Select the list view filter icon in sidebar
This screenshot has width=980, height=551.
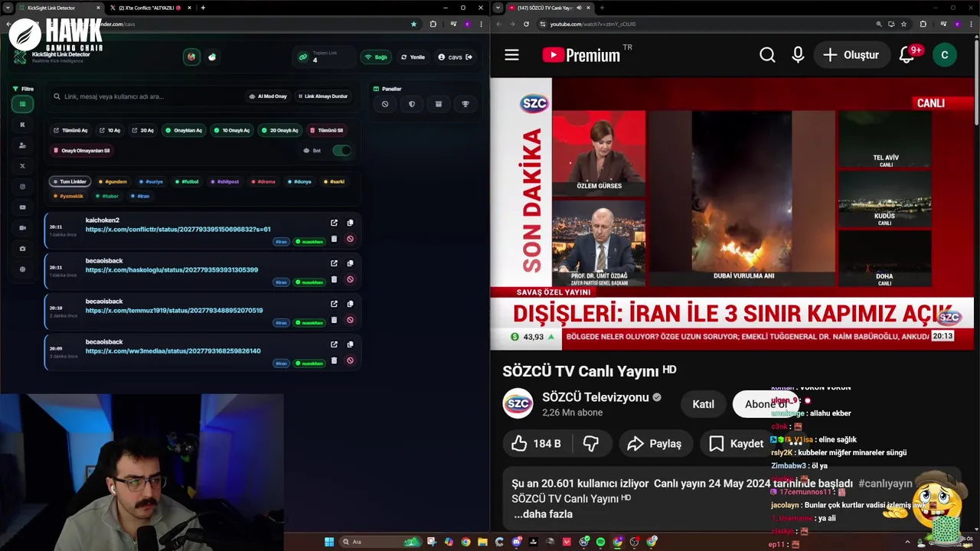click(x=22, y=104)
